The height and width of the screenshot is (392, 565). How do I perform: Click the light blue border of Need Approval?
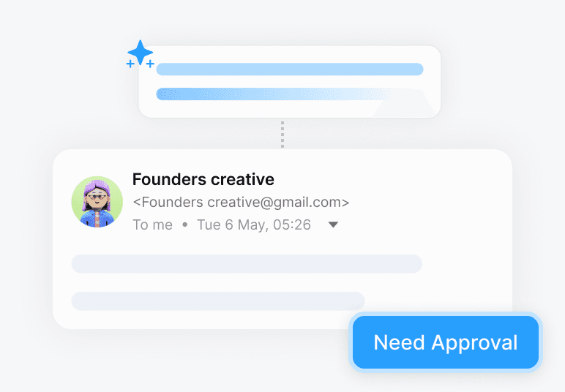[446, 314]
